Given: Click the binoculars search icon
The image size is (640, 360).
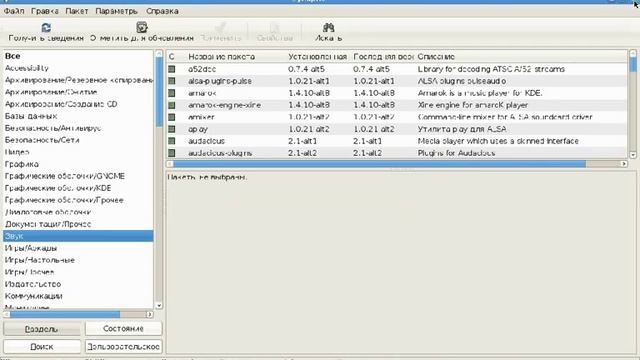Looking at the screenshot, I should pos(329,27).
